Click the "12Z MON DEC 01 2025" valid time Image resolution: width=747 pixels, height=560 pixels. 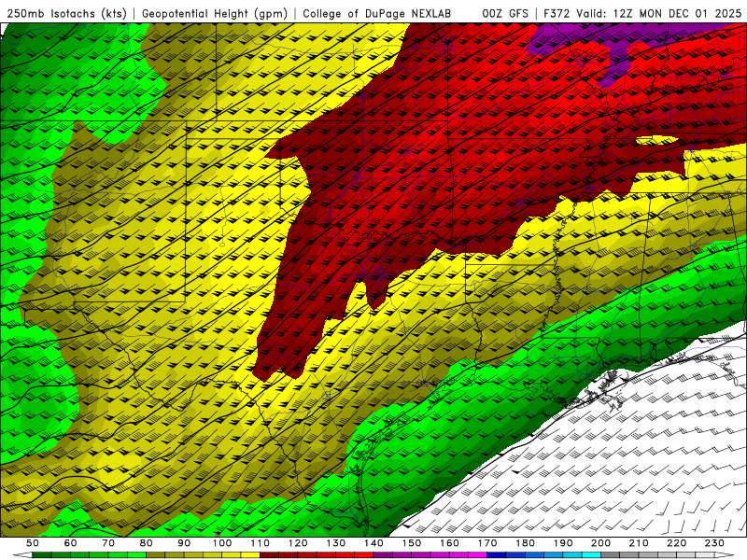[x=678, y=13]
